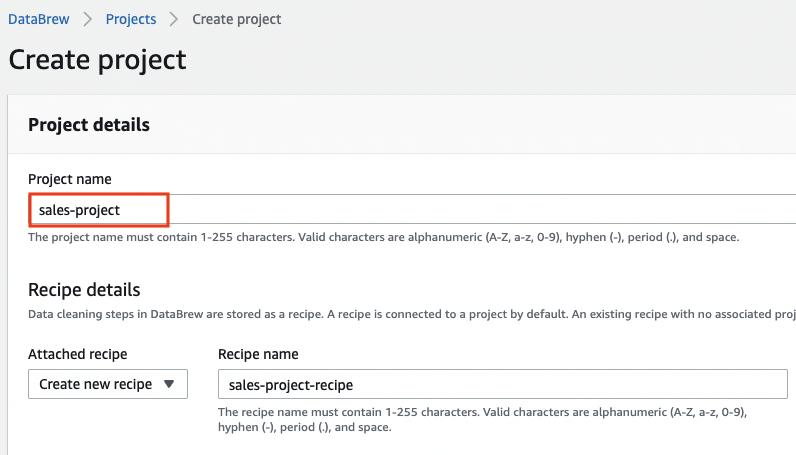Click the 'Create project' breadcrumb item
This screenshot has width=796, height=455.
click(x=236, y=19)
